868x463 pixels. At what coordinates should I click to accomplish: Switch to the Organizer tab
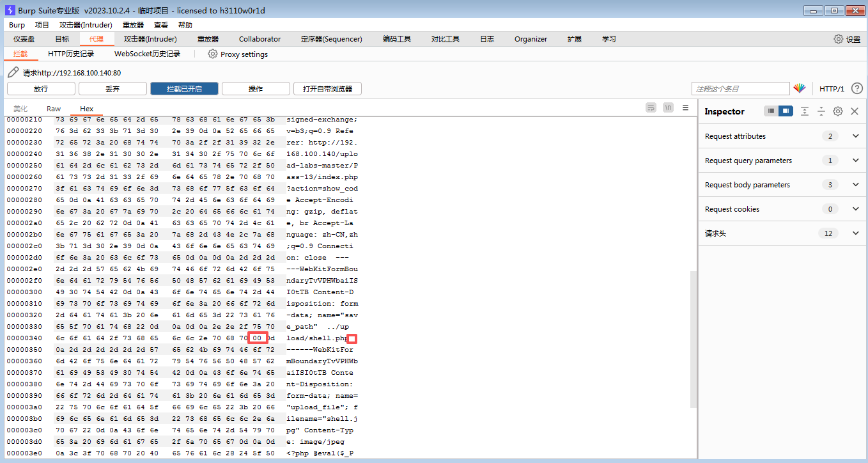pyautogui.click(x=531, y=39)
